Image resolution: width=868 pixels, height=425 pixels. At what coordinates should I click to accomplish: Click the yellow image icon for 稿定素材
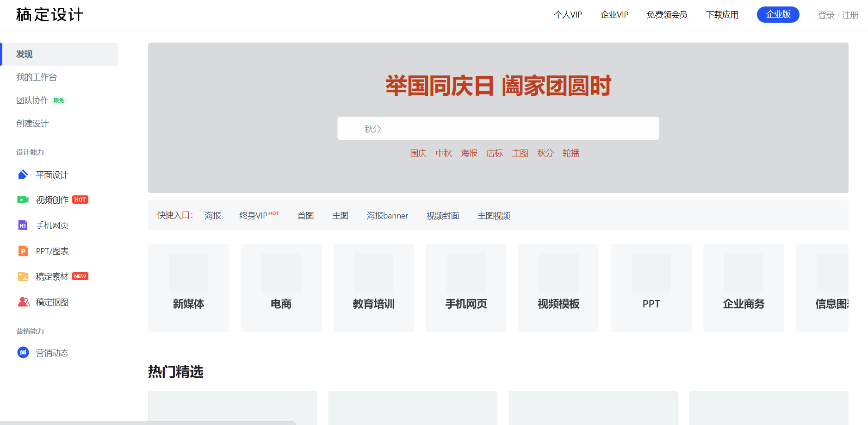click(23, 276)
